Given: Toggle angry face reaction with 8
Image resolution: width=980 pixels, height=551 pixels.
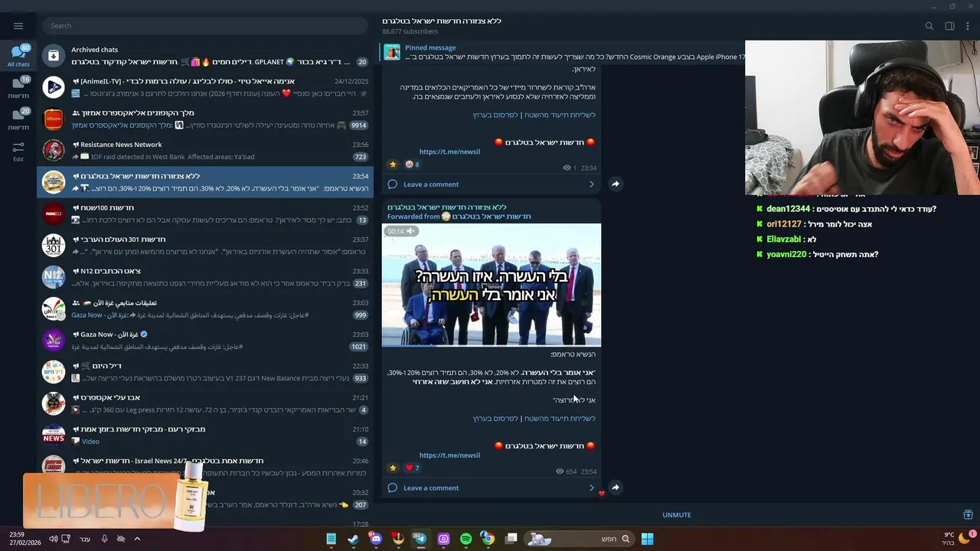Looking at the screenshot, I should pyautogui.click(x=412, y=165).
